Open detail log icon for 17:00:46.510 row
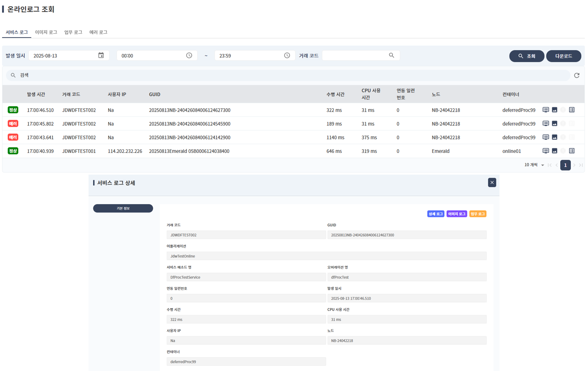This screenshot has height=371, width=588. point(546,110)
